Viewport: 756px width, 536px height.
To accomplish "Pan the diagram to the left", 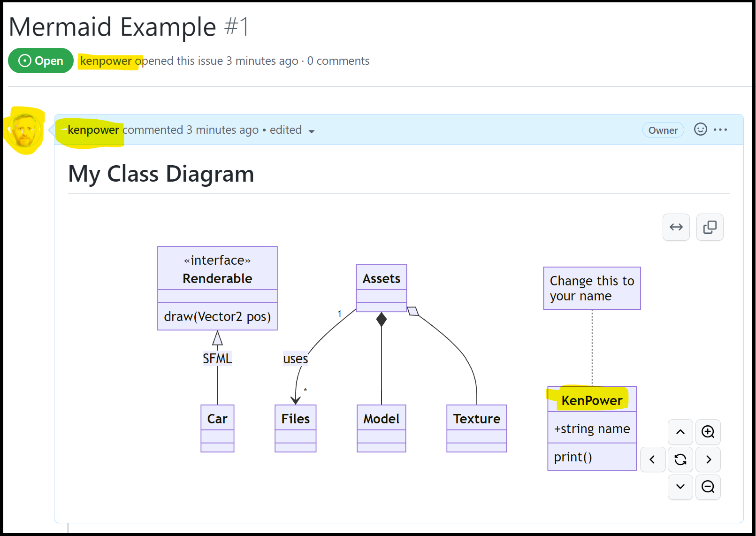I will point(652,459).
